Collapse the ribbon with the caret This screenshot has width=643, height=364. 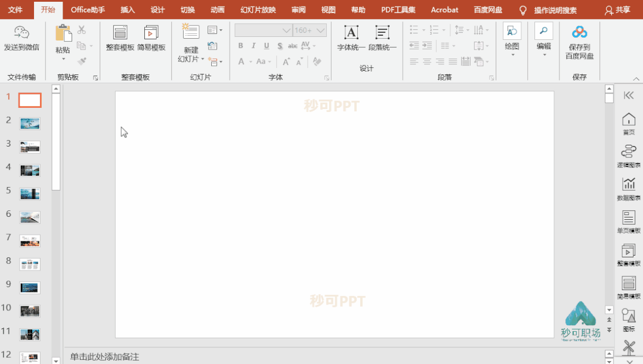tap(636, 79)
